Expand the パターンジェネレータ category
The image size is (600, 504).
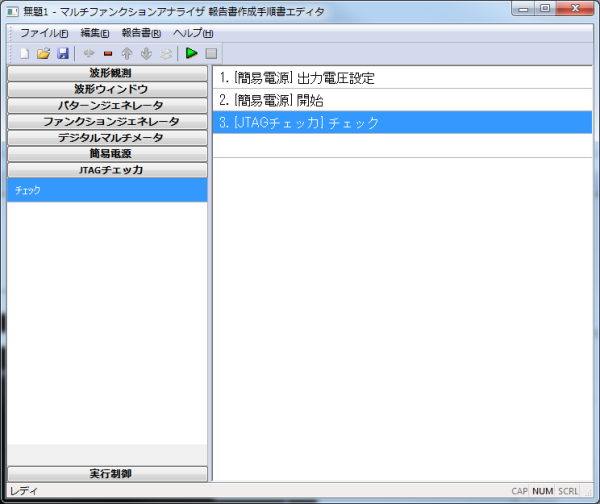click(x=108, y=105)
